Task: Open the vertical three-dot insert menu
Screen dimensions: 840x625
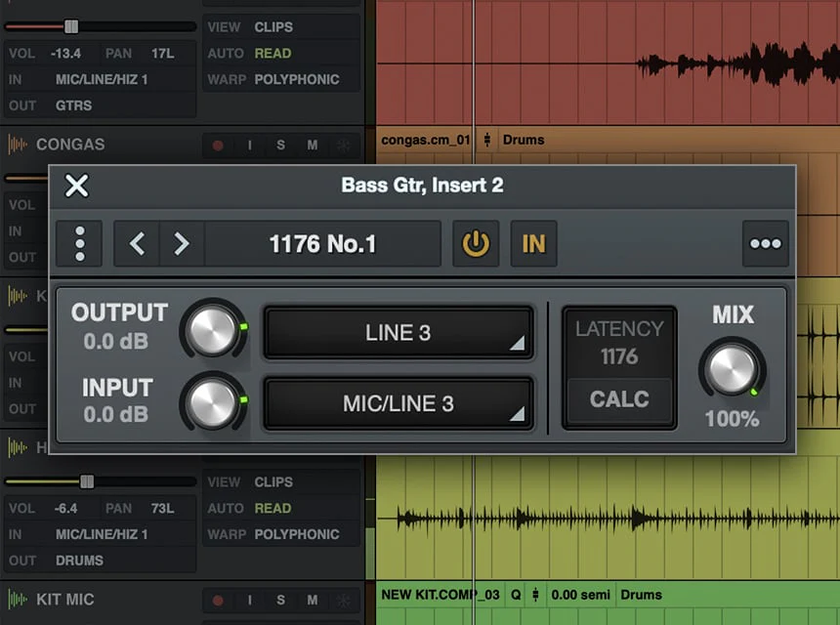Action: (80, 244)
